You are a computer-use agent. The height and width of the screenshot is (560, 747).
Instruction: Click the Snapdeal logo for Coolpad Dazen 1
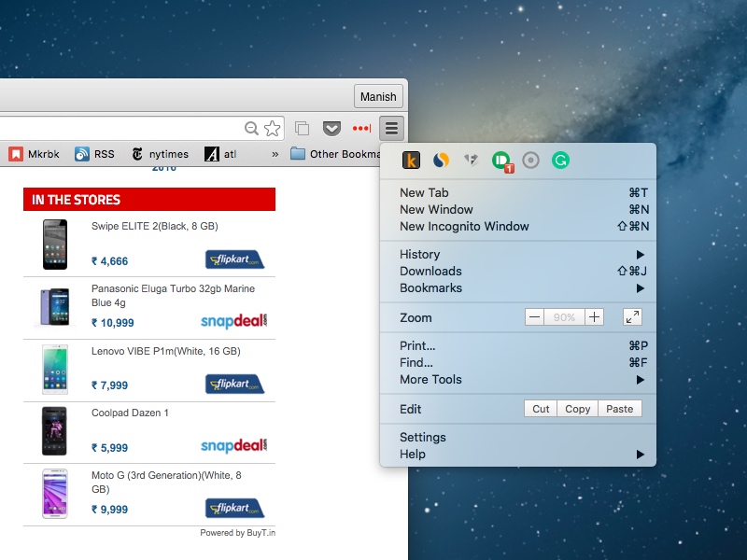pos(234,446)
